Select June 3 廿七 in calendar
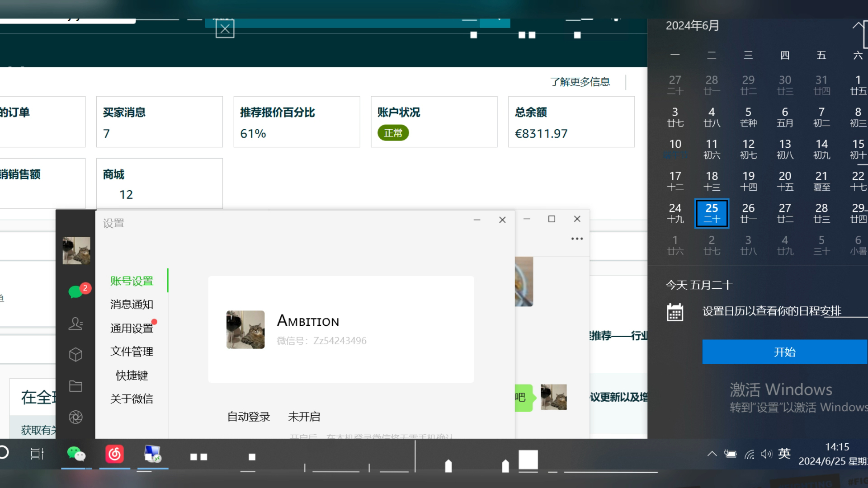 click(x=675, y=117)
